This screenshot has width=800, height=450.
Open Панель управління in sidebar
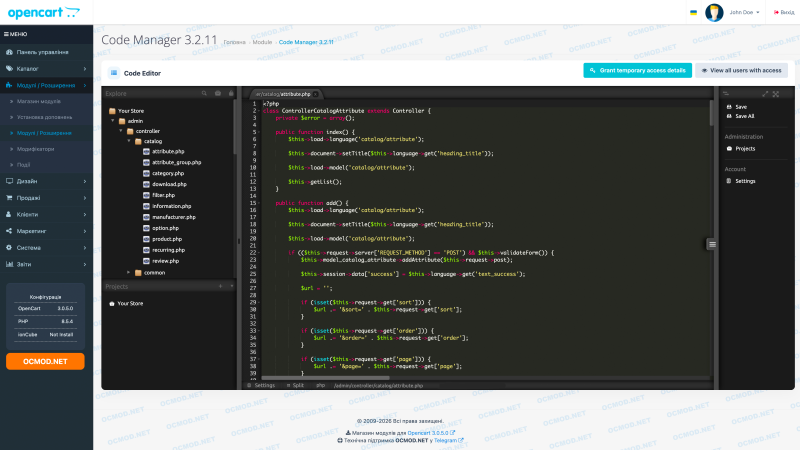46,52
